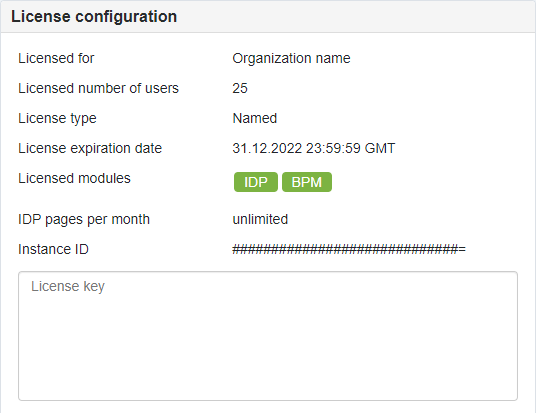Click the licensed users count 25
The width and height of the screenshot is (536, 413).
pos(240,88)
